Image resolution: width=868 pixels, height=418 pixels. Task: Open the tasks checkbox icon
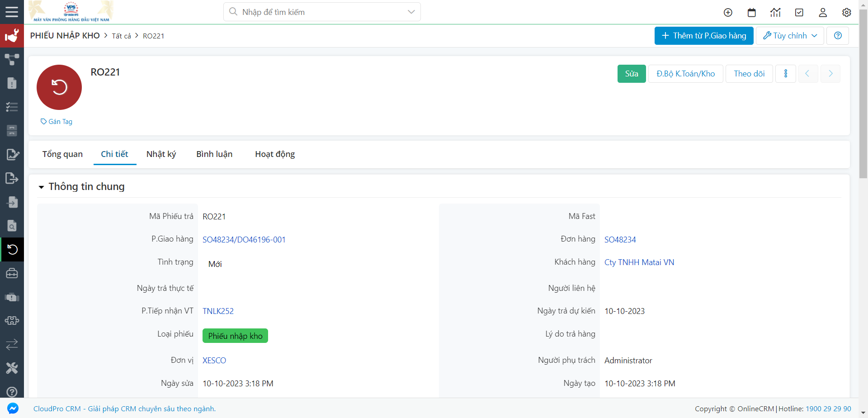(x=799, y=13)
